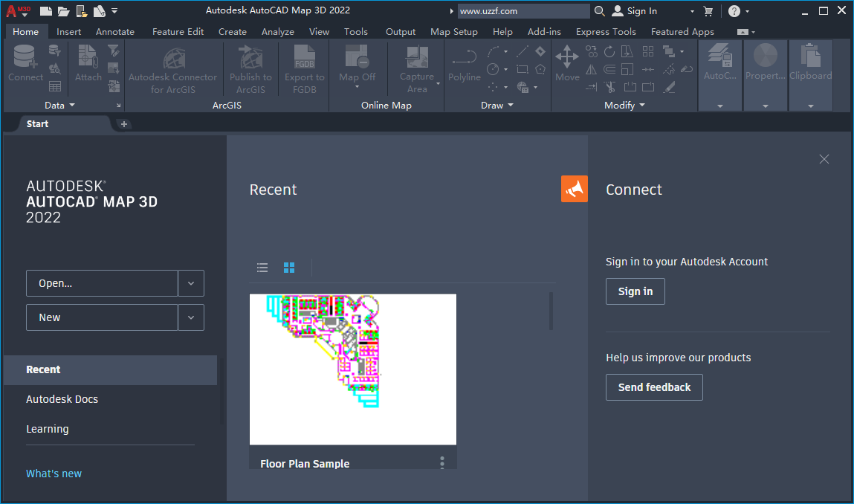854x504 pixels.
Task: Switch recent files to list view
Action: click(262, 267)
